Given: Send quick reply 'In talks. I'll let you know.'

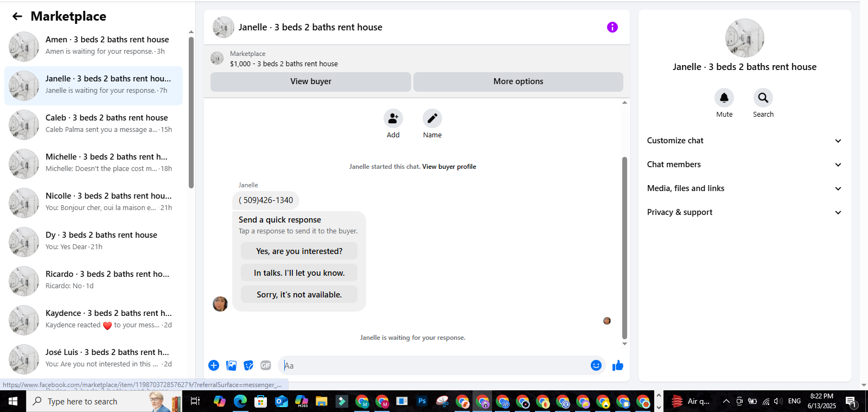Looking at the screenshot, I should 299,273.
